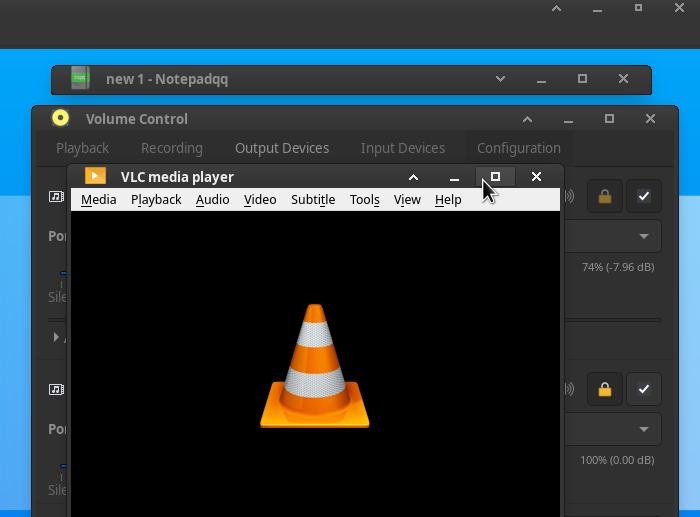The image size is (700, 517).
Task: Unshade the Notepadqq window using down chevron
Action: (500, 79)
